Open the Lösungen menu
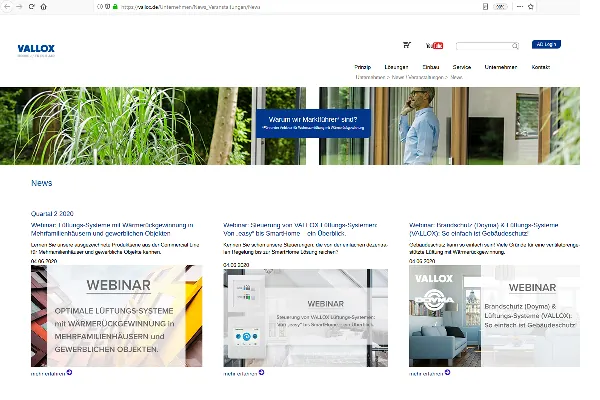Screen dimensions: 600x400 (x=395, y=67)
